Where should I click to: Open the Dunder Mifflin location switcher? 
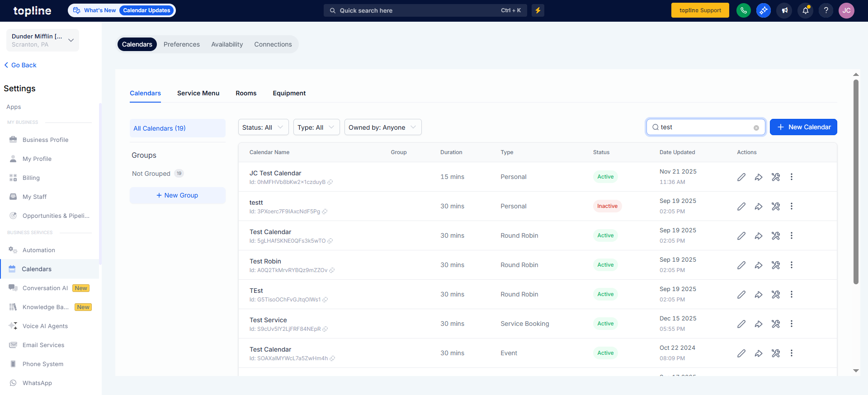(42, 40)
